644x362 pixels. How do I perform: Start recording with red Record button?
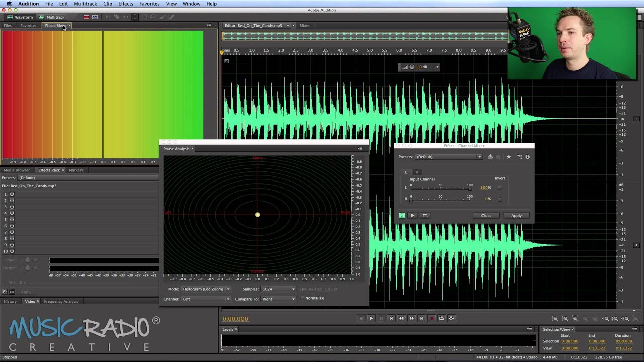tap(431, 318)
